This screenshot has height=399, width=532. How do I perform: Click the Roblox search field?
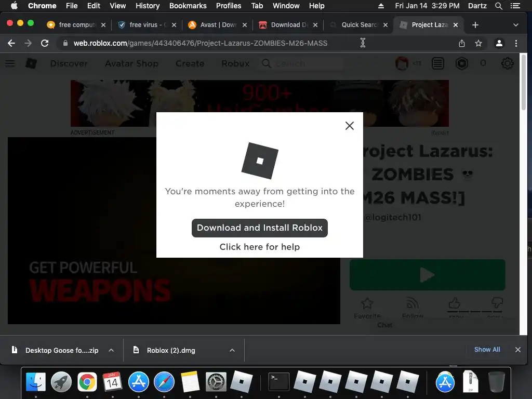point(302,63)
